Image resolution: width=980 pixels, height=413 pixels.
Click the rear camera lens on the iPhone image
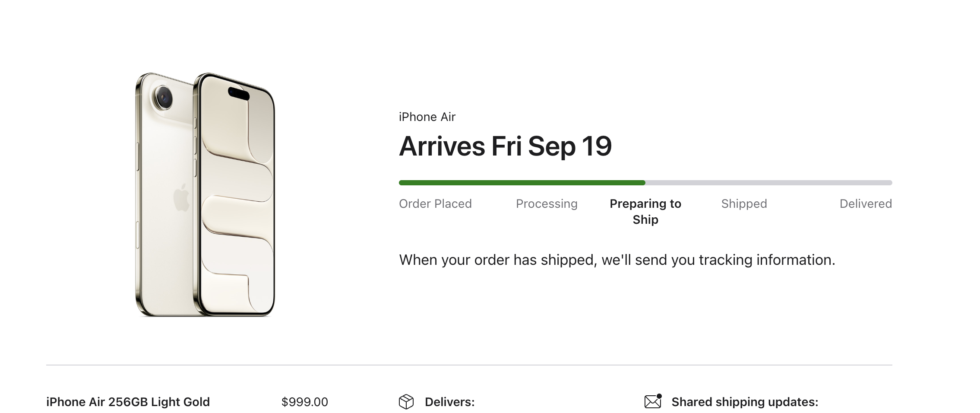[164, 97]
